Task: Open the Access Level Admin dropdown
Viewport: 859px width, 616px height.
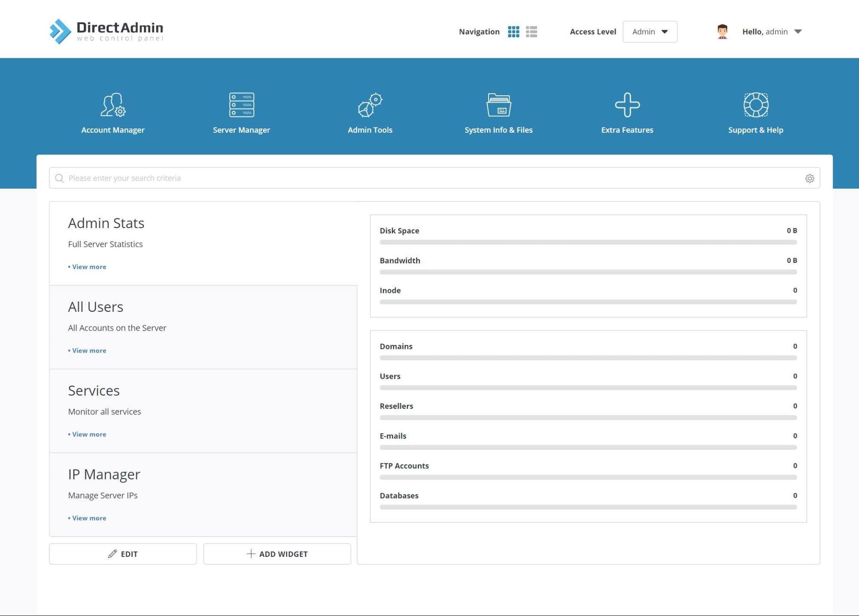Action: [650, 31]
